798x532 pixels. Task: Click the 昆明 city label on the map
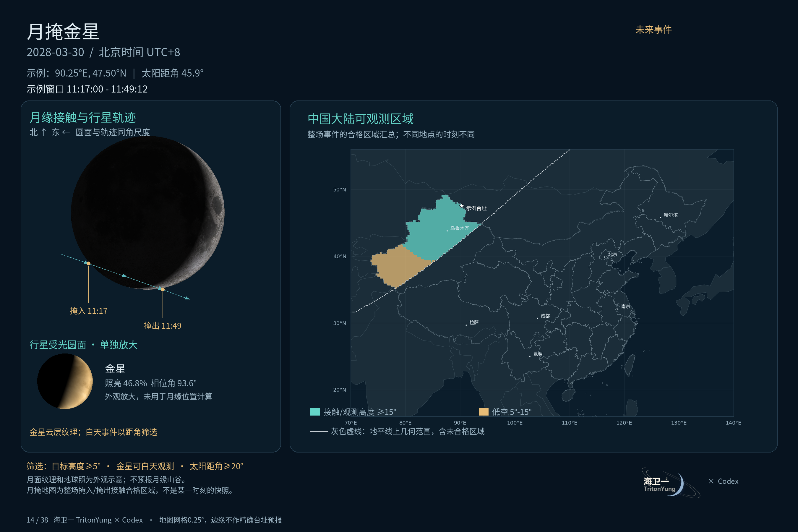(x=538, y=354)
